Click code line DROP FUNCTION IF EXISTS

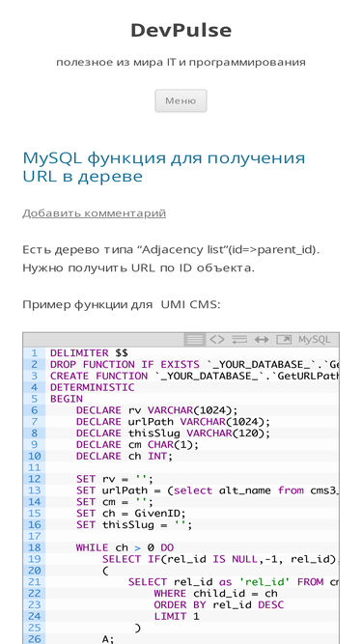(195, 364)
